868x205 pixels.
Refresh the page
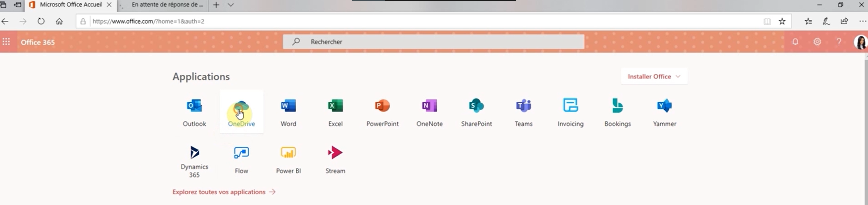41,21
